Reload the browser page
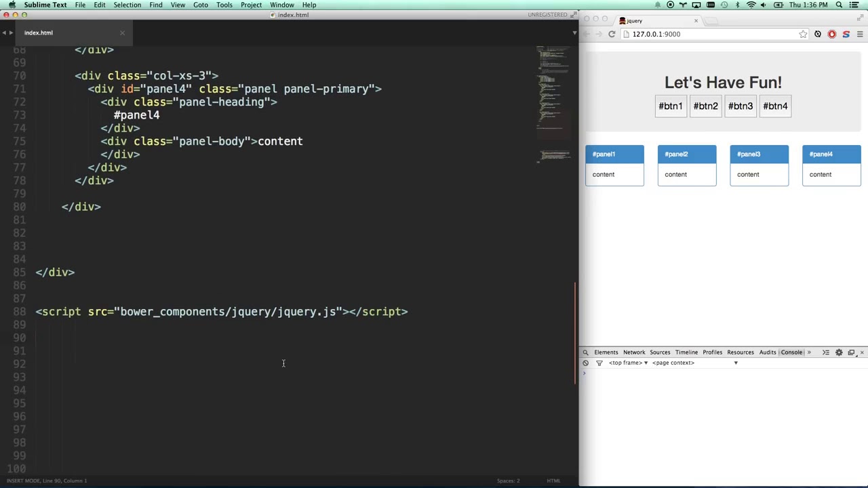Screen dimensions: 868x488 coord(612,34)
